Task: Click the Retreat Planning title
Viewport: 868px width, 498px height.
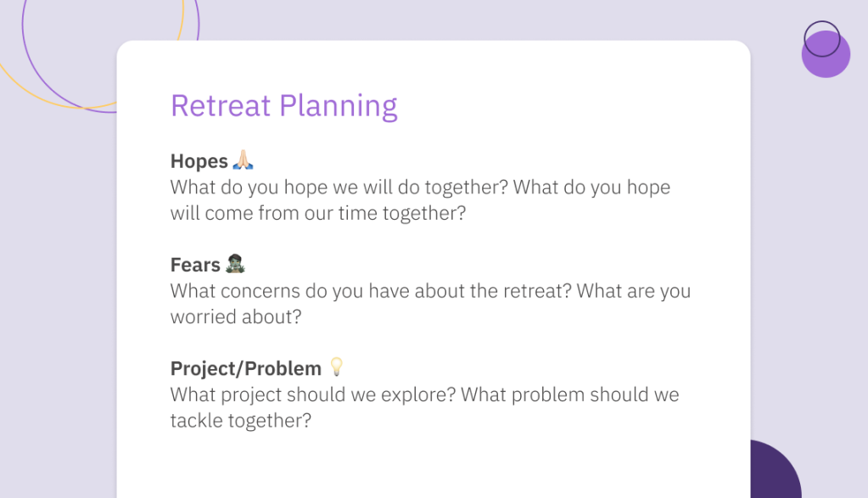Action: point(284,106)
